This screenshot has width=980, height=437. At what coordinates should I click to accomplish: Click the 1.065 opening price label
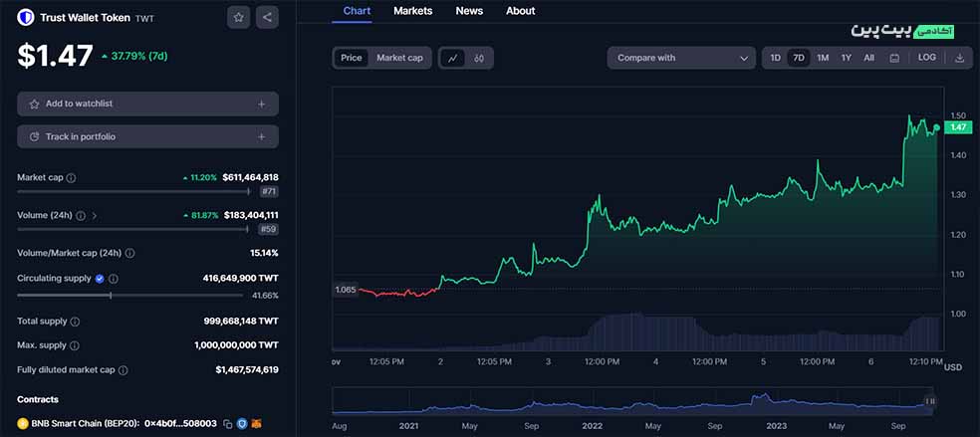click(x=345, y=290)
